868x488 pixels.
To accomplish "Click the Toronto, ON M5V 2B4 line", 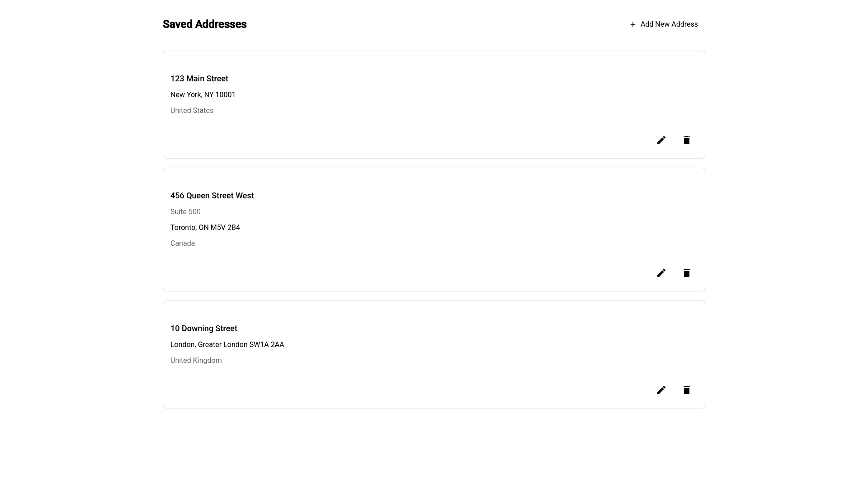I will point(205,228).
